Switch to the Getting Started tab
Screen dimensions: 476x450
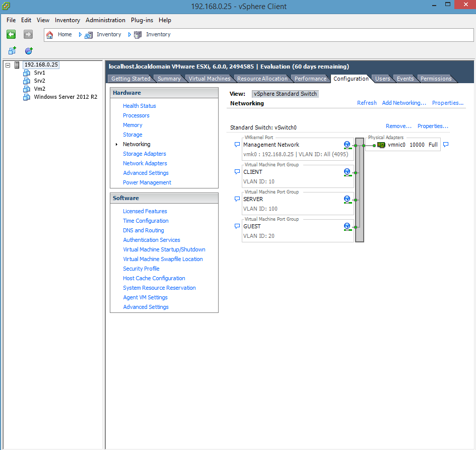(x=131, y=79)
